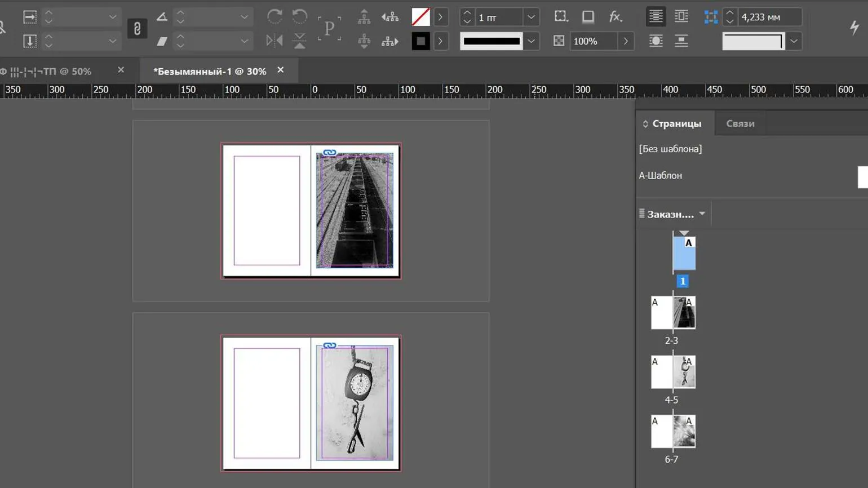This screenshot has height=488, width=868.
Task: Select the [Без шаблона] master entry
Action: (670, 149)
